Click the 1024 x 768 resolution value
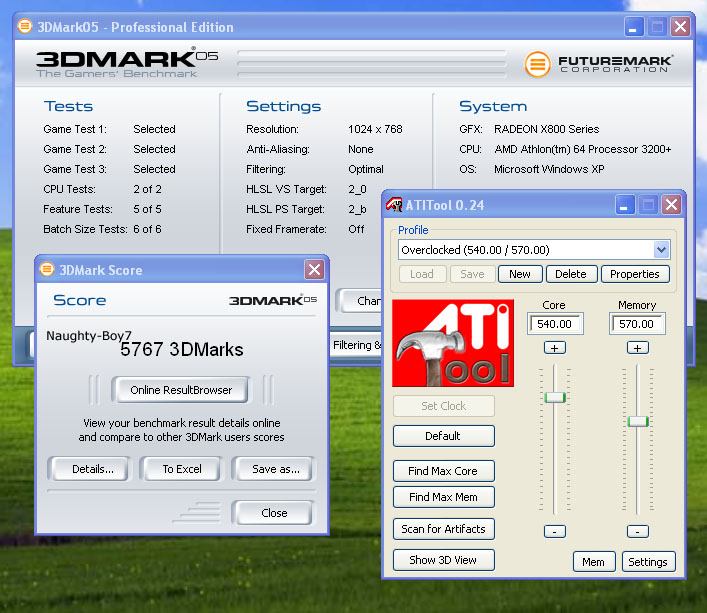This screenshot has height=613, width=707. tap(375, 129)
